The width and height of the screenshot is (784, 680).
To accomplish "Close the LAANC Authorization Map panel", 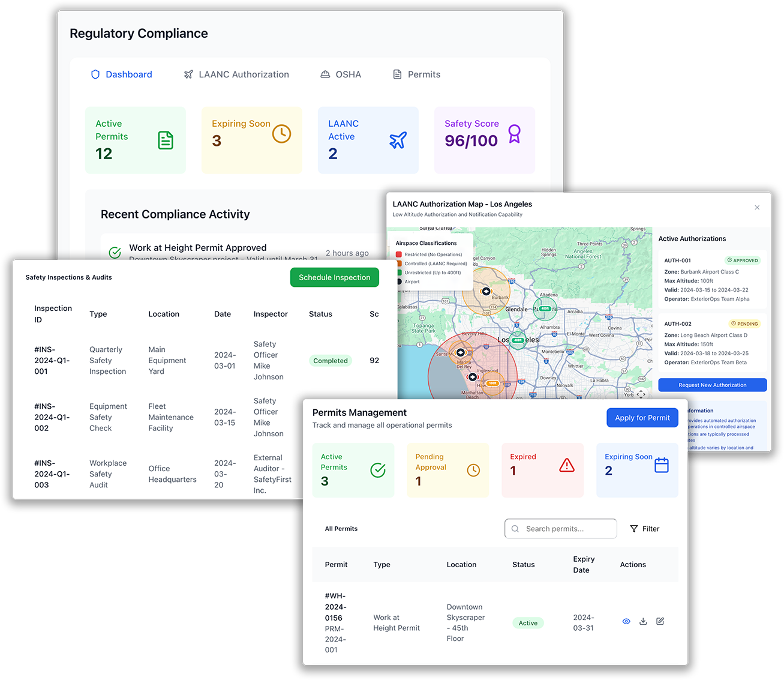I will click(757, 208).
